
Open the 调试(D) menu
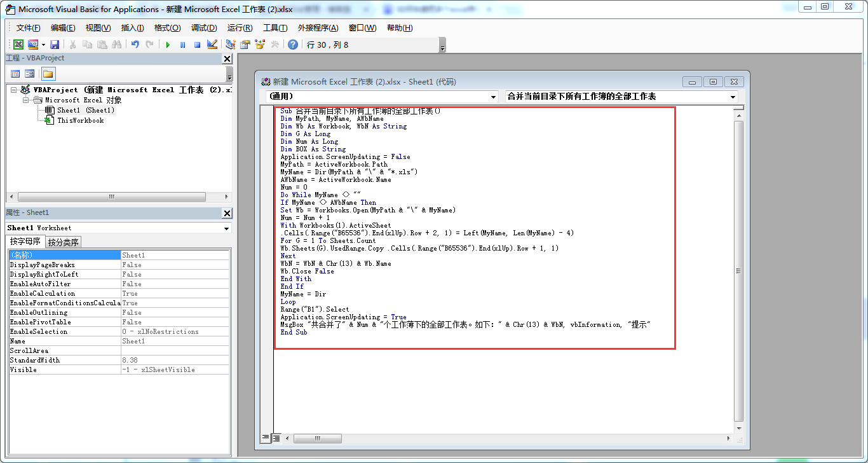point(204,28)
